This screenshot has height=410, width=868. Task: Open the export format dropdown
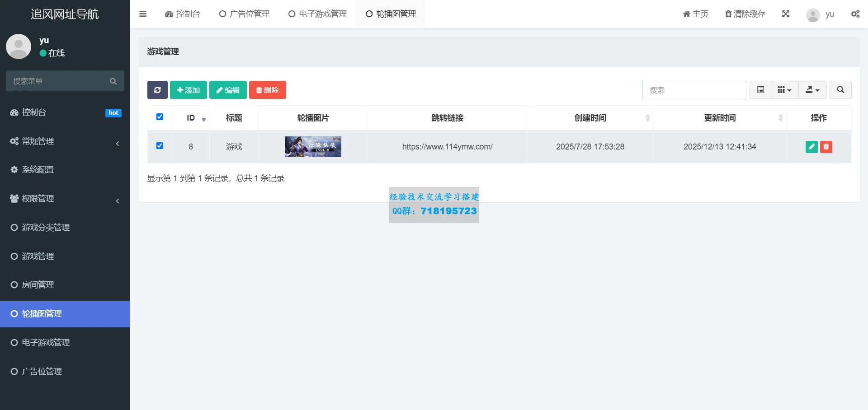(x=812, y=90)
